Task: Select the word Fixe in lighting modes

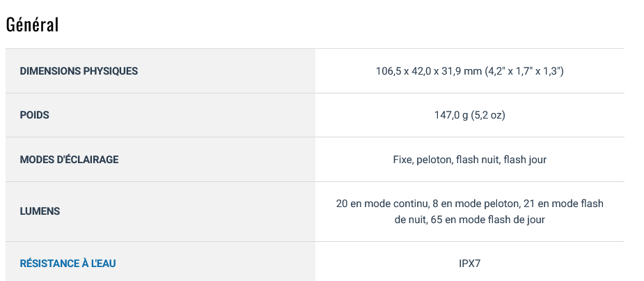Action: 403,160
